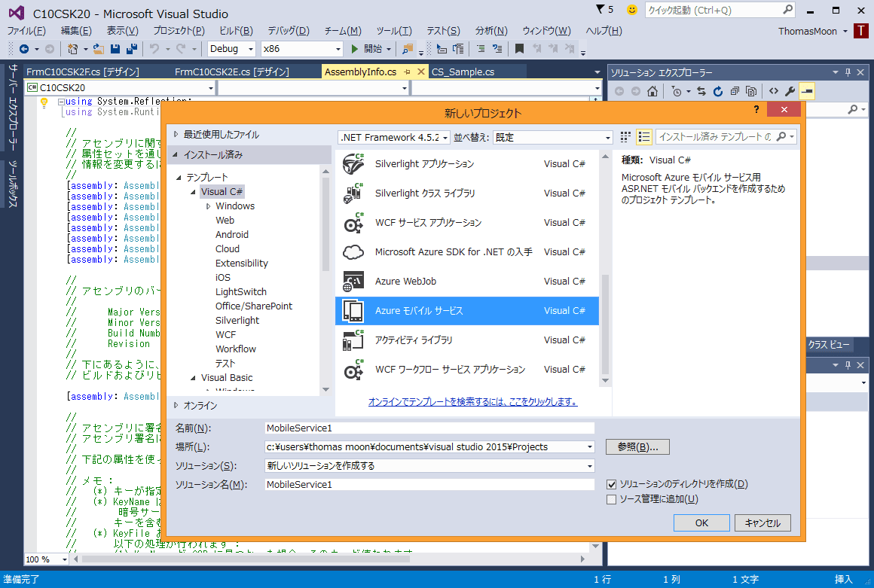Screen dimensions: 874x588
Task: Switch to the CS_Sample.cs tab
Action: tap(463, 72)
